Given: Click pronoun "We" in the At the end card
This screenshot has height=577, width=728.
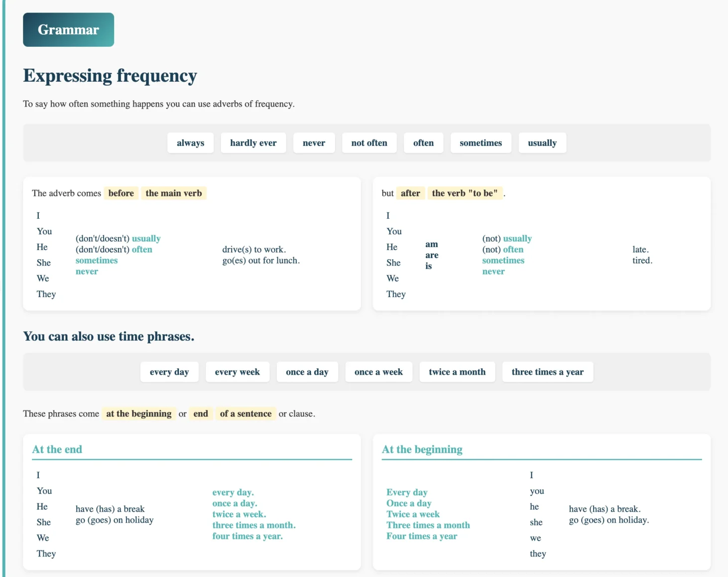Looking at the screenshot, I should tap(43, 538).
